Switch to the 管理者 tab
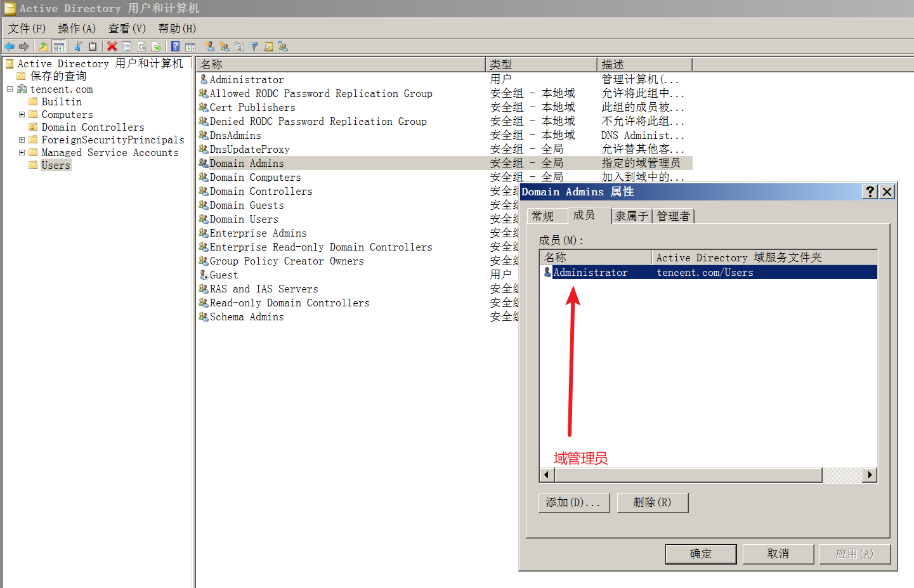Screen dimensions: 914x588 point(674,216)
